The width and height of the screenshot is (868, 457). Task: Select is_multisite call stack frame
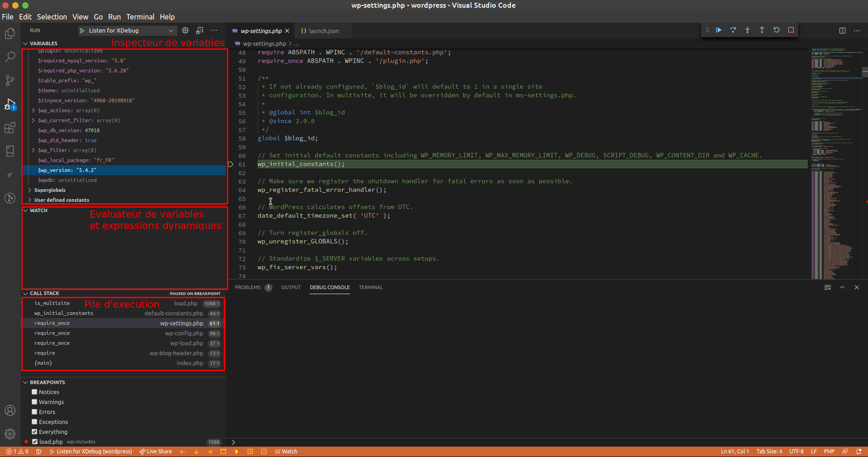124,303
